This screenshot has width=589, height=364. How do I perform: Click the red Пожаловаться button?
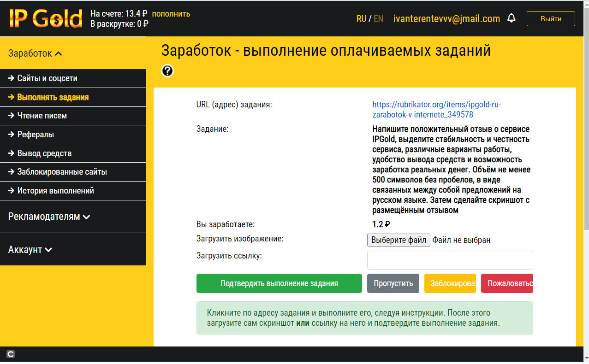(507, 283)
